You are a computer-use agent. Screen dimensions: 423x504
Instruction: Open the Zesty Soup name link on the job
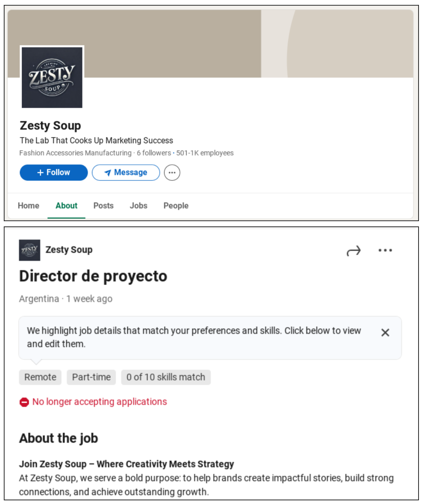68,249
